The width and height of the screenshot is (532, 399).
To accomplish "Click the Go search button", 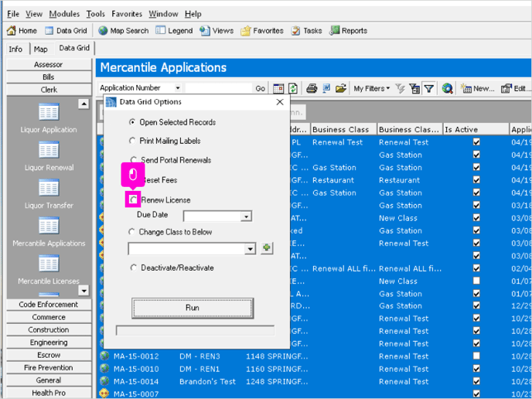I will coord(261,89).
